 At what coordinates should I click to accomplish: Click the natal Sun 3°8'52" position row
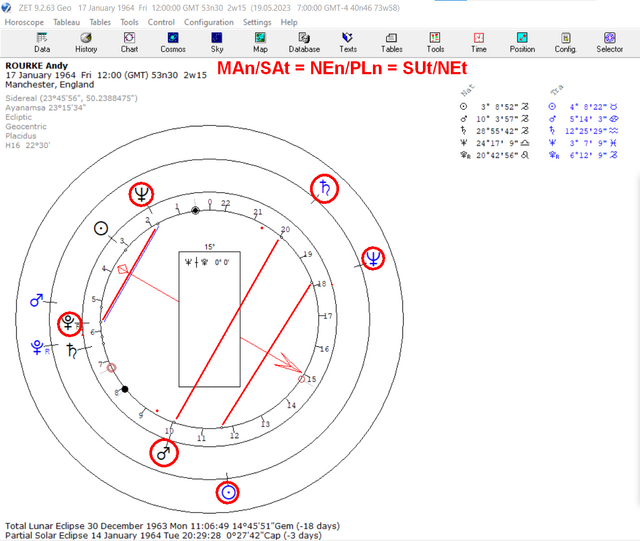coord(494,107)
